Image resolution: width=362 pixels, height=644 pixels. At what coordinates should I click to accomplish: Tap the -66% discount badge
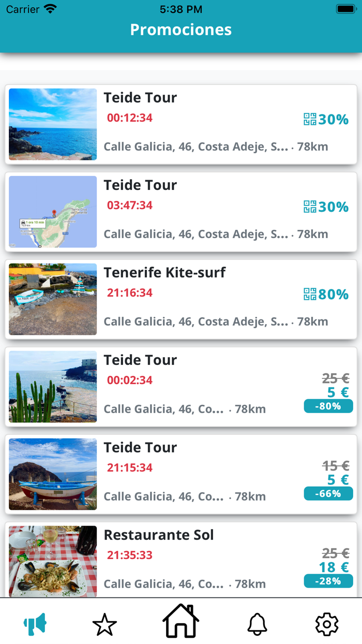pos(328,494)
